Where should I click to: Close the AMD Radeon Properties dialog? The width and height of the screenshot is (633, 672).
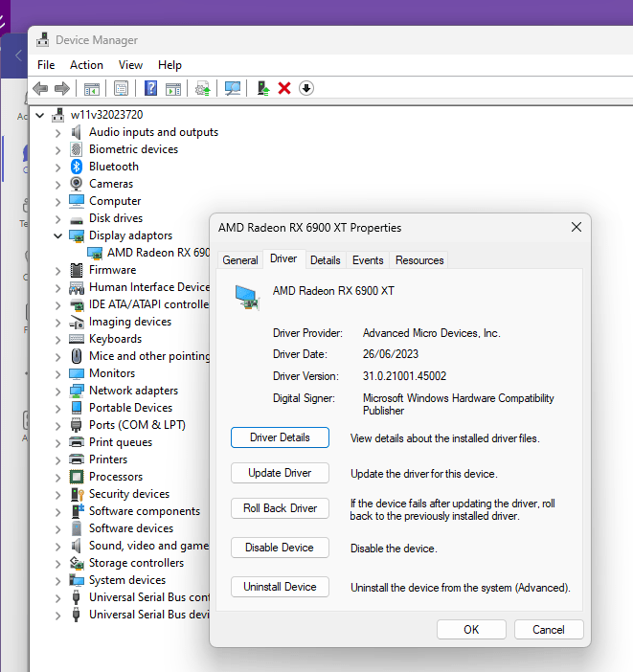pos(576,227)
